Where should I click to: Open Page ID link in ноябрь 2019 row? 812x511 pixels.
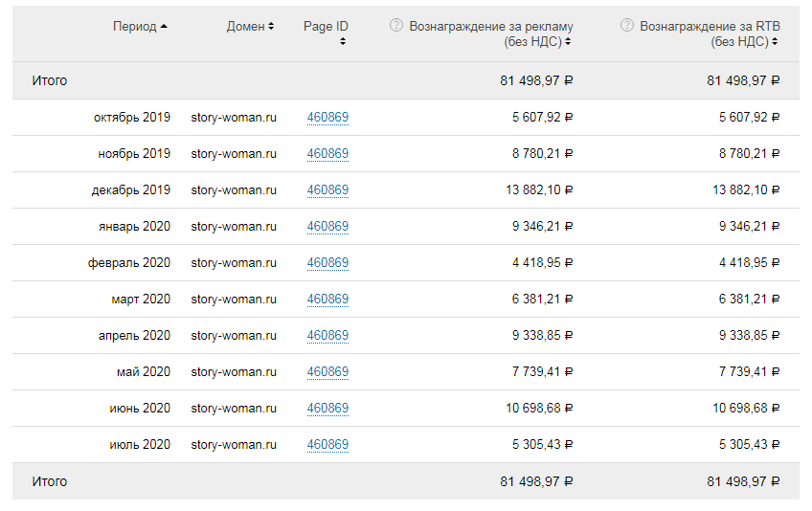pos(327,154)
